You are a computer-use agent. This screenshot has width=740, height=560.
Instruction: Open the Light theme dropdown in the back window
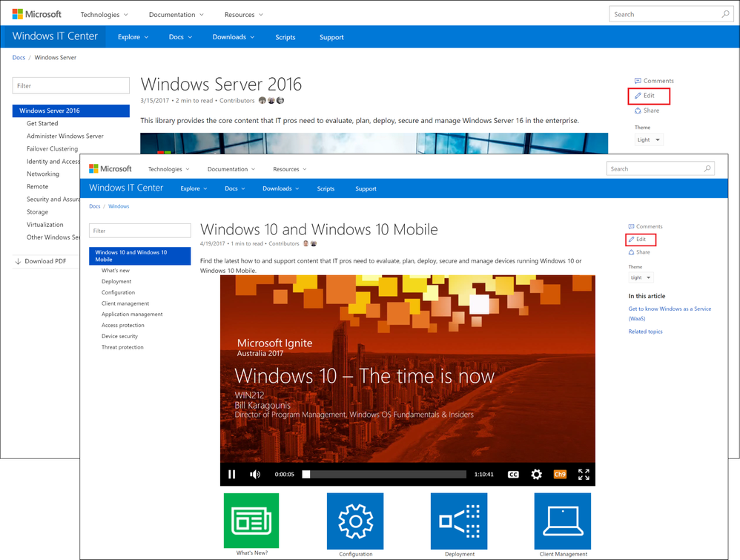(x=649, y=139)
